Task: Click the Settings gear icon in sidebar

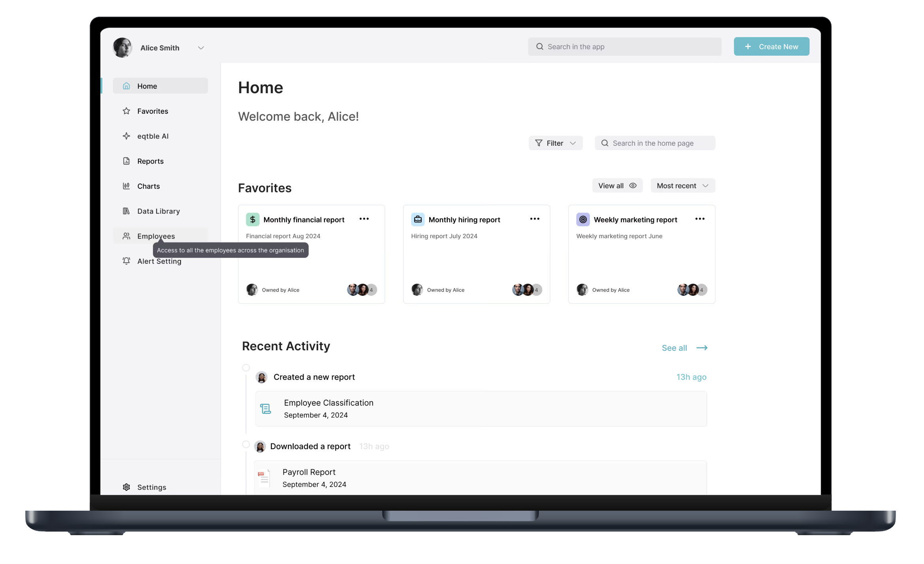Action: (x=126, y=487)
